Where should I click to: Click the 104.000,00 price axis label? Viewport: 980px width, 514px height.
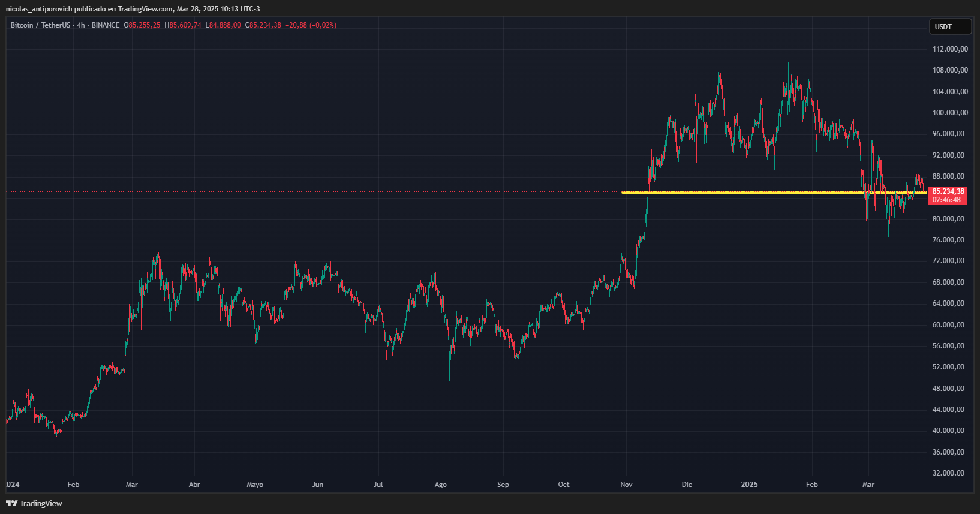950,92
